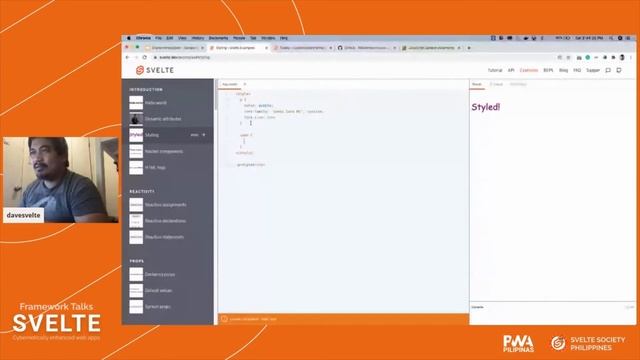Click inside the code editor area
640x360 pixels.
[x=343, y=200]
